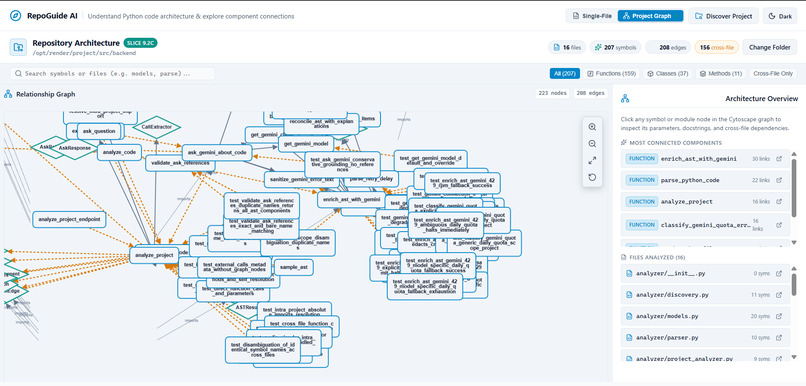Open analyzer/discovery.py external link icon
The image size is (806, 386).
(x=779, y=295)
